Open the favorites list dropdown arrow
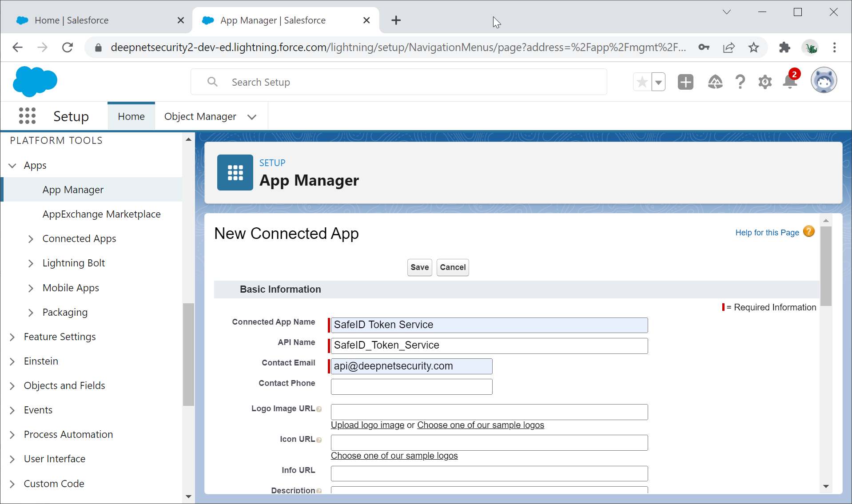The image size is (852, 504). (658, 82)
